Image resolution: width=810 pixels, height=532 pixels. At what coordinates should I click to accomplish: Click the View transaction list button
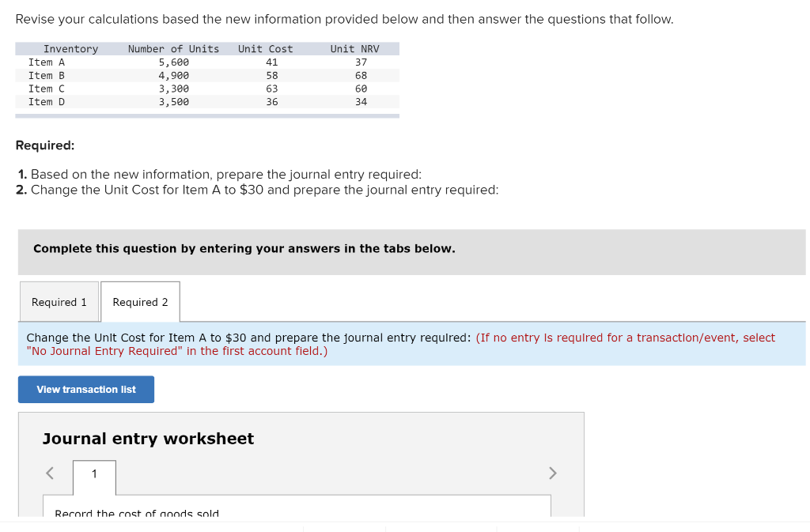click(x=85, y=389)
